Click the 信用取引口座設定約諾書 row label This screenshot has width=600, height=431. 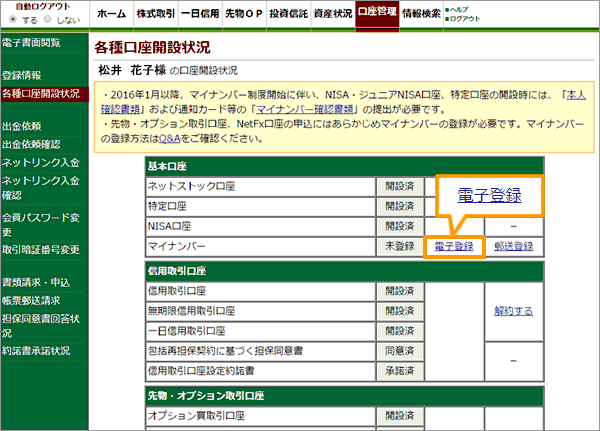(x=201, y=371)
